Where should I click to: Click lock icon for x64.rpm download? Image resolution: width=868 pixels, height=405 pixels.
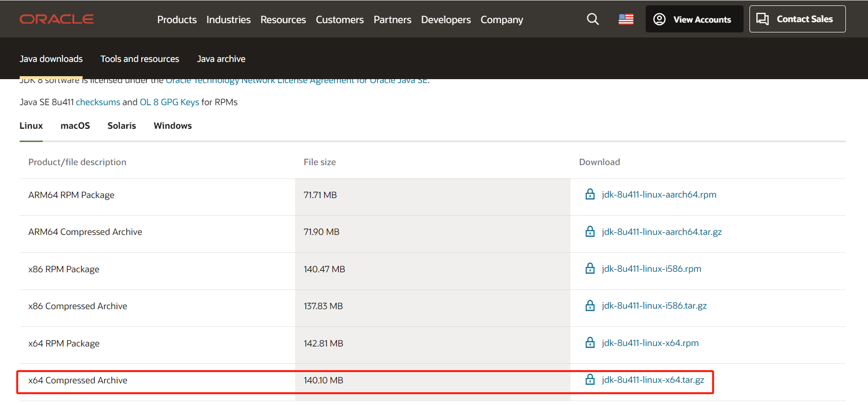590,343
